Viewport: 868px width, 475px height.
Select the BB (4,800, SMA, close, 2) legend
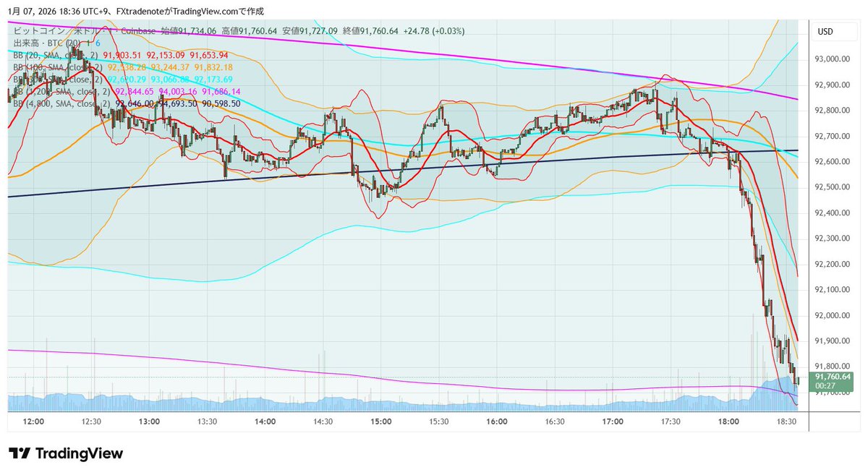pyautogui.click(x=61, y=104)
